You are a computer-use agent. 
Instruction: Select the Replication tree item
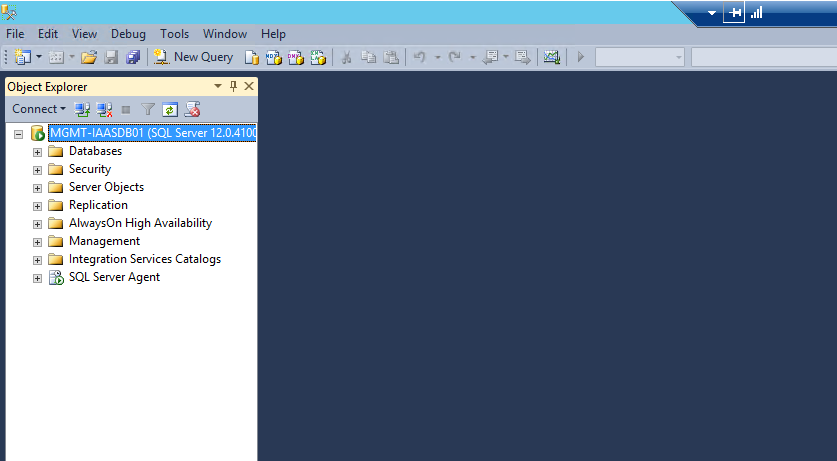pos(98,205)
